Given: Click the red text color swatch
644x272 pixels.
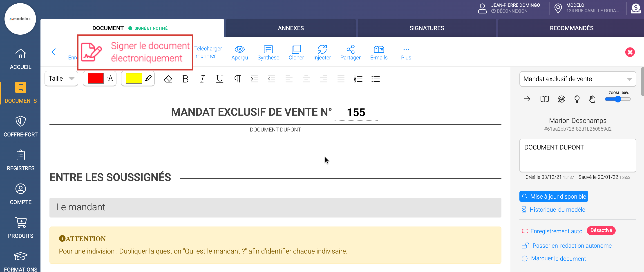Looking at the screenshot, I should coord(96,79).
